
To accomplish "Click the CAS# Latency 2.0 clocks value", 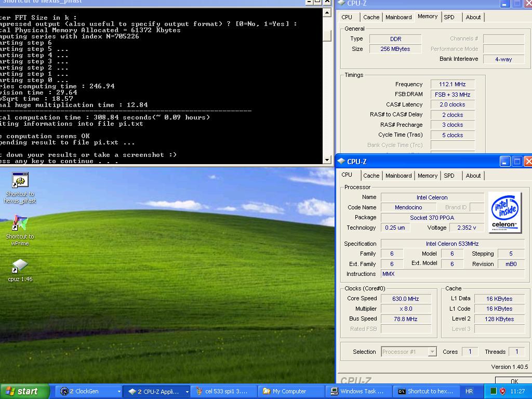I will coord(453,104).
